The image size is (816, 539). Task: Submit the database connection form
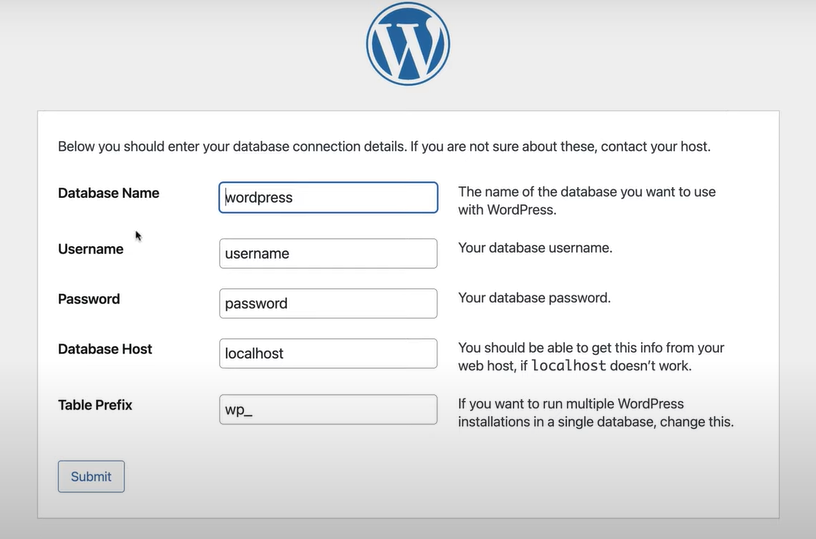pyautogui.click(x=91, y=476)
